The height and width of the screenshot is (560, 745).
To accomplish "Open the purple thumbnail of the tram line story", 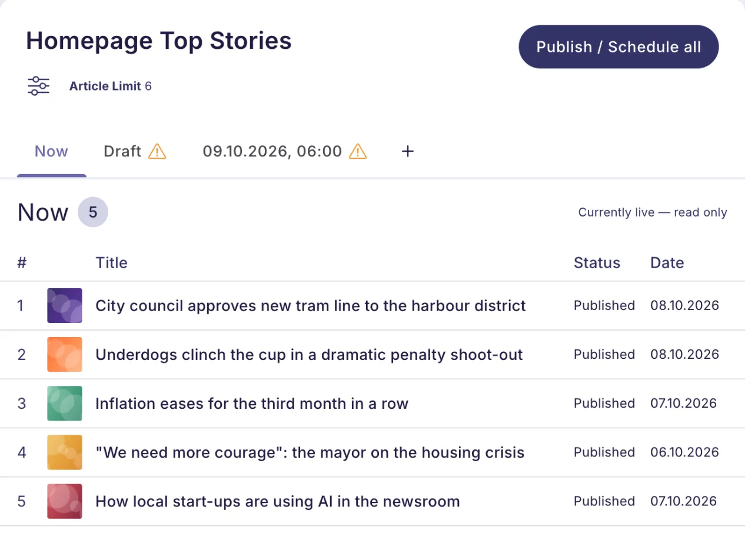I will point(65,306).
